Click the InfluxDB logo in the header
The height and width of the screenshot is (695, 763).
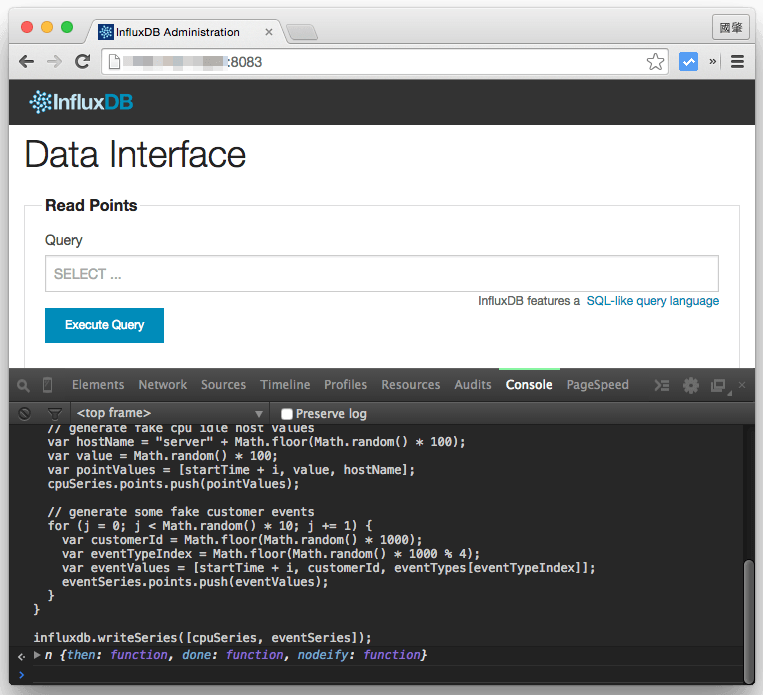[81, 102]
